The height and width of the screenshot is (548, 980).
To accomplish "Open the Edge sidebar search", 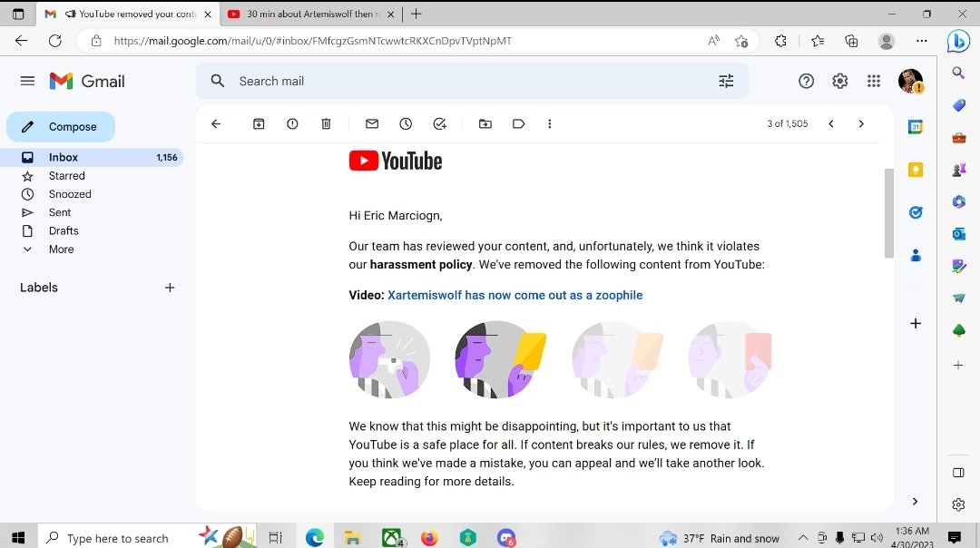I will click(958, 73).
